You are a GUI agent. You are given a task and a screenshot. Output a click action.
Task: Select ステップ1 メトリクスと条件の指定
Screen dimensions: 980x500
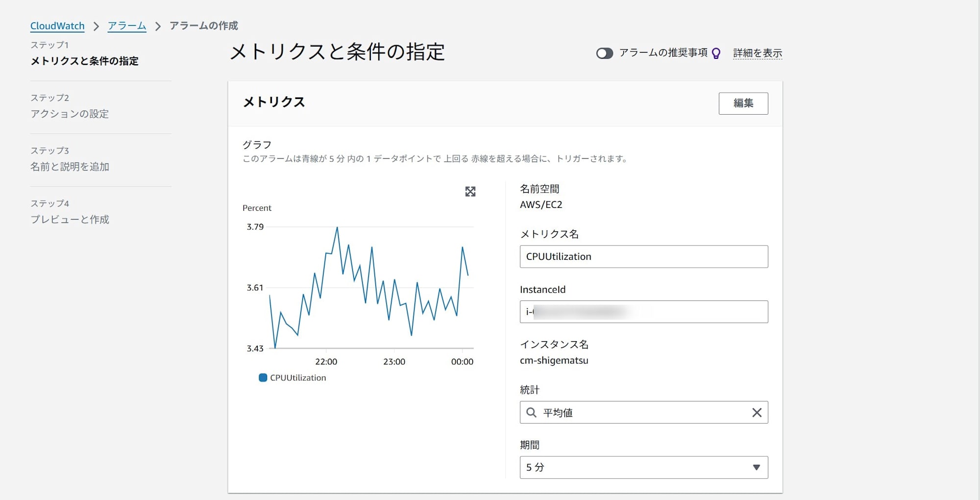click(x=84, y=53)
